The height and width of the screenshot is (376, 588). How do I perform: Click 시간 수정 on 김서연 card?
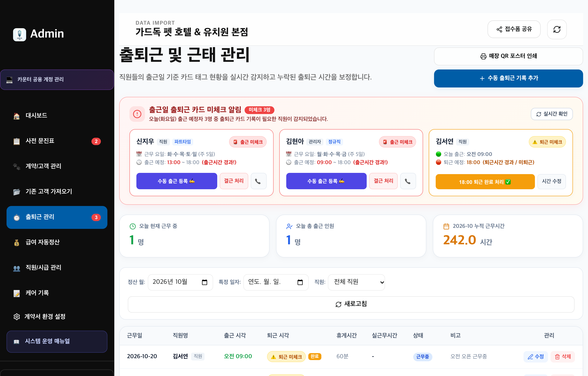[551, 181]
